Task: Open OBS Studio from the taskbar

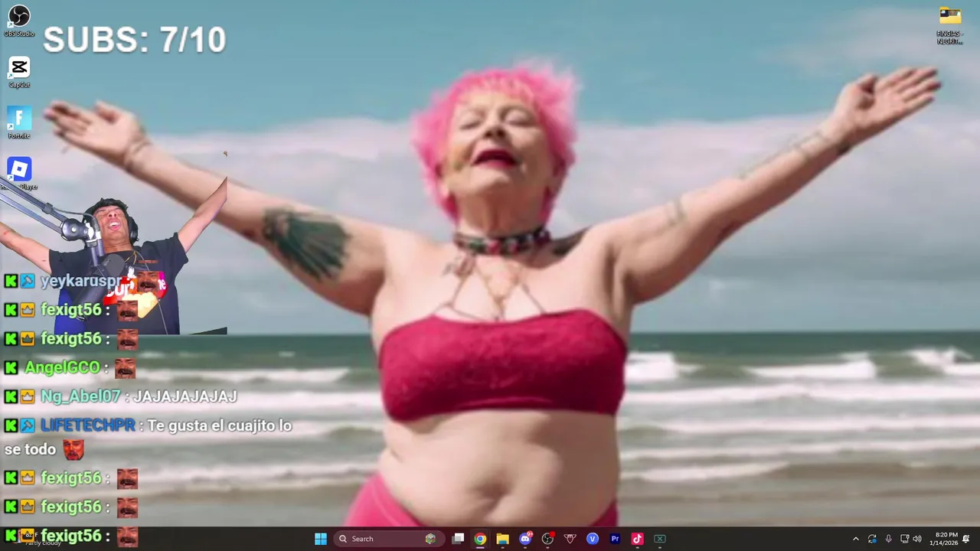Action: point(547,539)
